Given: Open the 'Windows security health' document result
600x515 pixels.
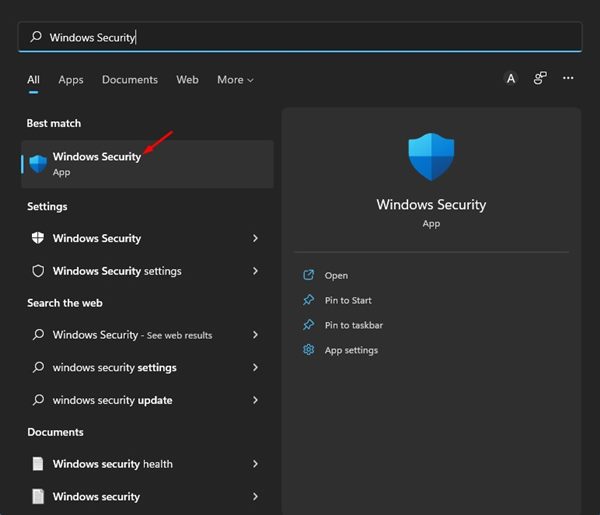Looking at the screenshot, I should tap(112, 464).
